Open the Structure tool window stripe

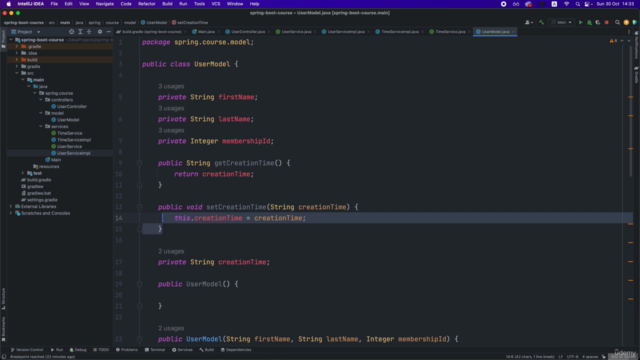[3, 299]
